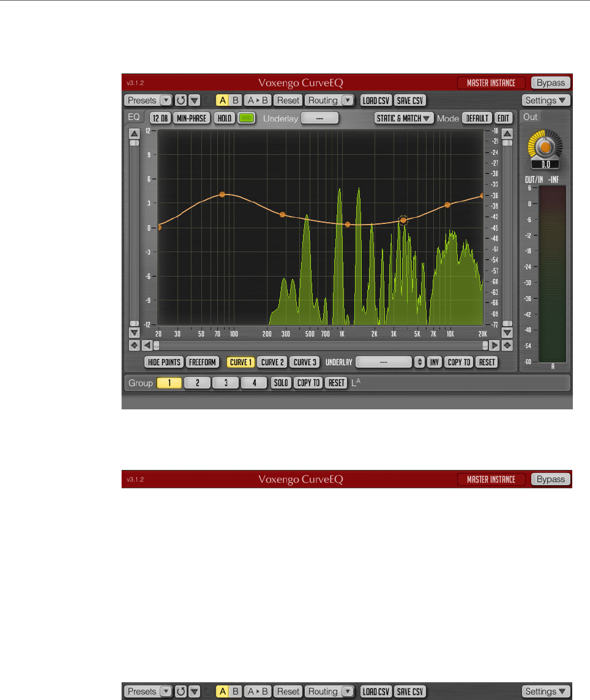This screenshot has width=590, height=700.
Task: Click RESET in the curve row
Action: pos(487,362)
